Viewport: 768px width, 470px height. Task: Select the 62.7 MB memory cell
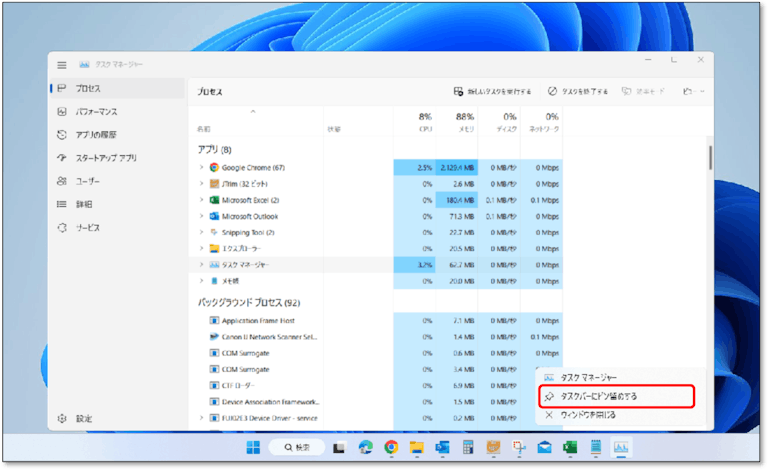tap(456, 264)
